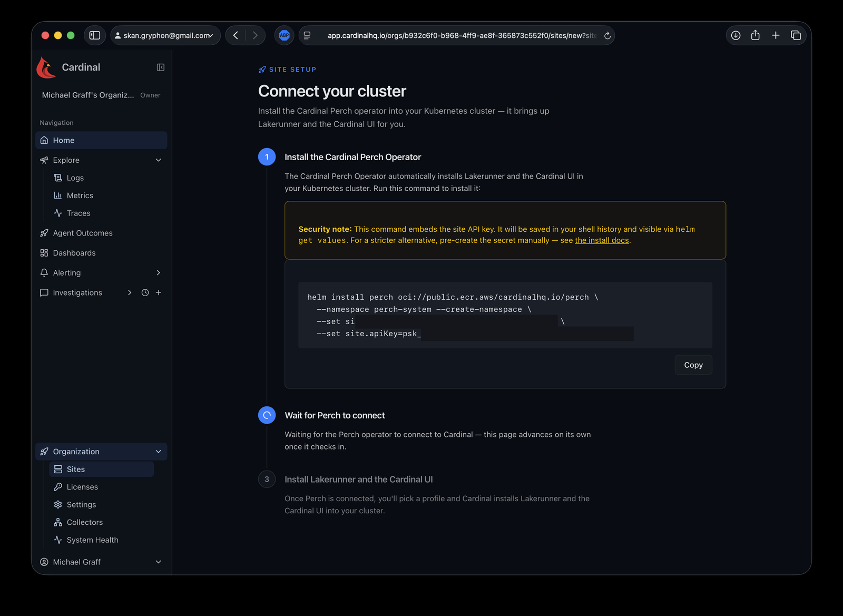
Task: Click the Site Setup rocket icon
Action: coord(262,70)
